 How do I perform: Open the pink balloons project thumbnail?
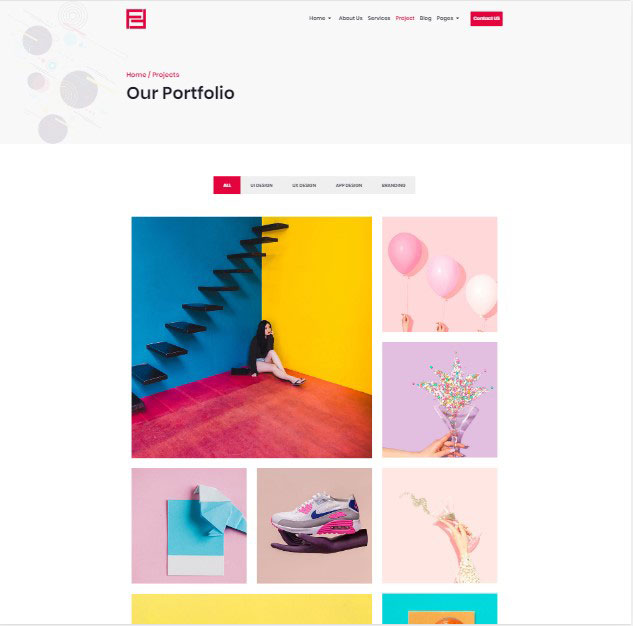coord(440,274)
